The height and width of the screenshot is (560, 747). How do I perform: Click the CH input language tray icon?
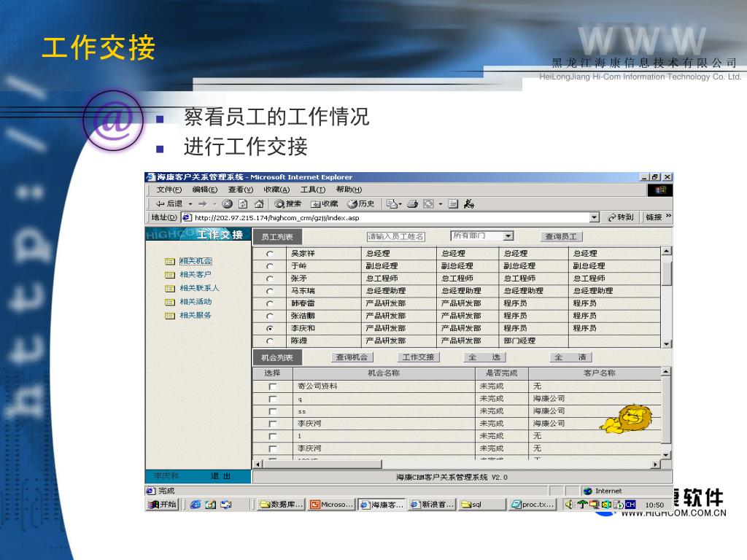tap(630, 505)
